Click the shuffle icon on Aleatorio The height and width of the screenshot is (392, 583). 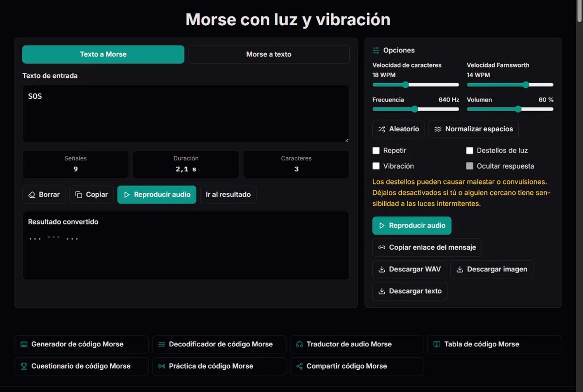click(x=382, y=129)
